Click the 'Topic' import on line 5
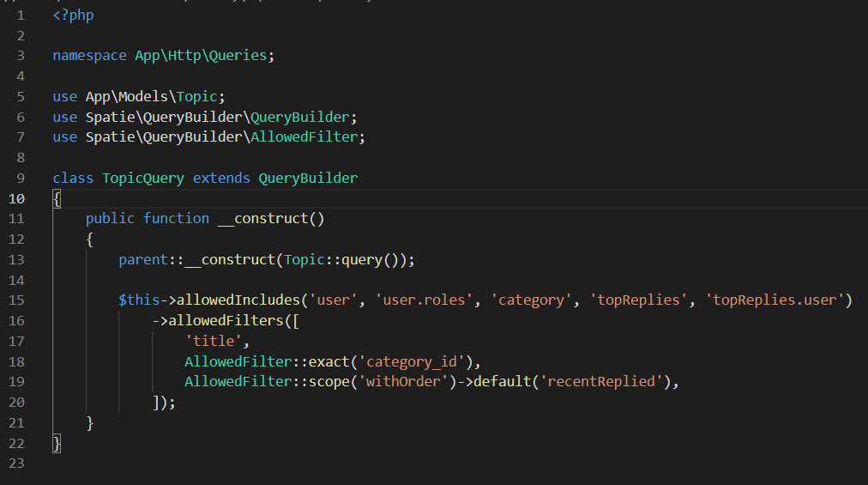The height and width of the screenshot is (485, 868). pos(197,96)
